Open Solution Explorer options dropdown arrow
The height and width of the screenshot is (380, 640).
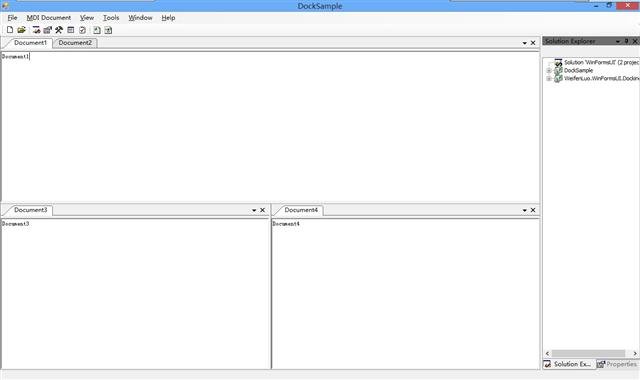tap(618, 41)
